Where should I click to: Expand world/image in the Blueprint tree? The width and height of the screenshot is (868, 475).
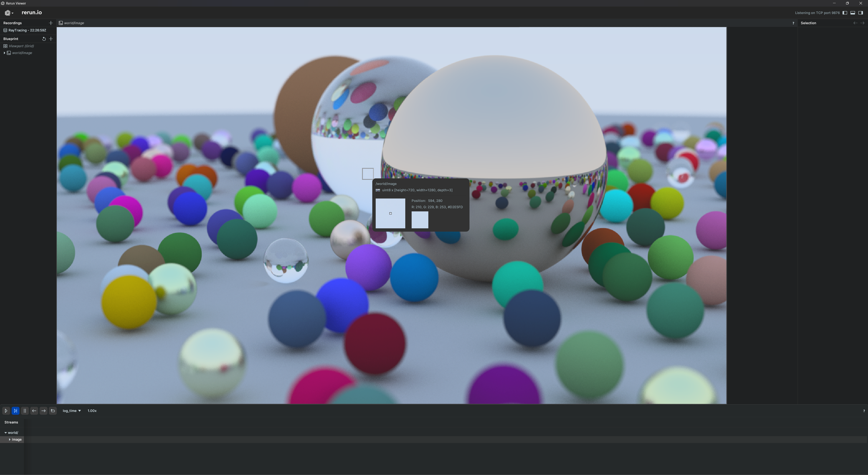pos(4,53)
